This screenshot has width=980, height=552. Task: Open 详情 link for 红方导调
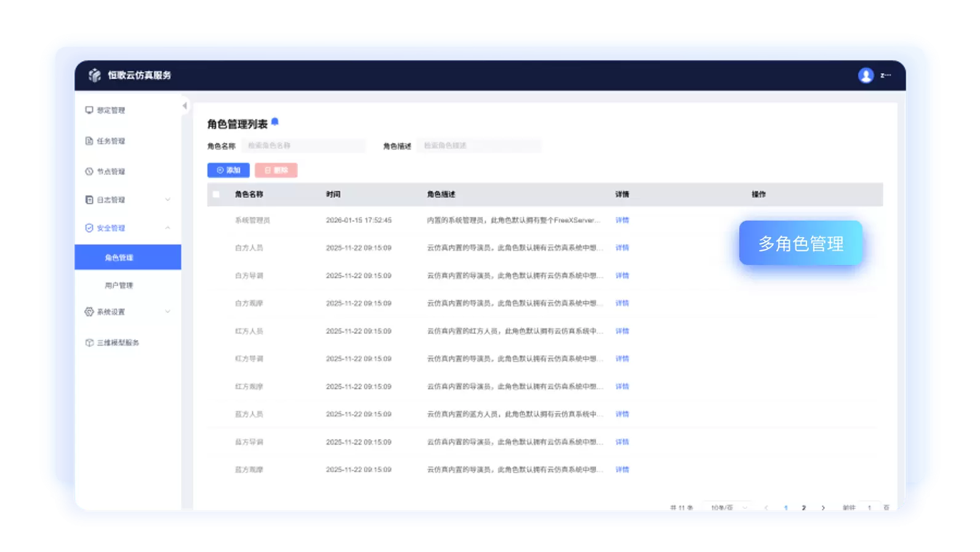(622, 359)
